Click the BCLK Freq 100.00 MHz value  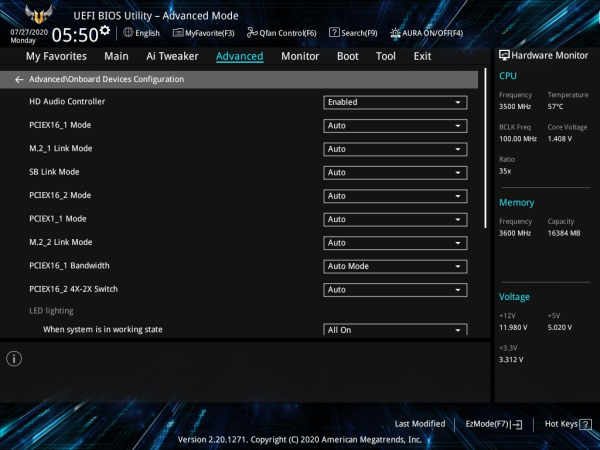click(518, 139)
